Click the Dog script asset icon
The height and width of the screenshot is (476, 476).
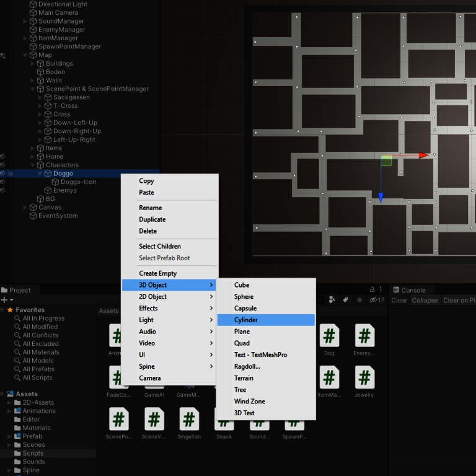(x=329, y=336)
